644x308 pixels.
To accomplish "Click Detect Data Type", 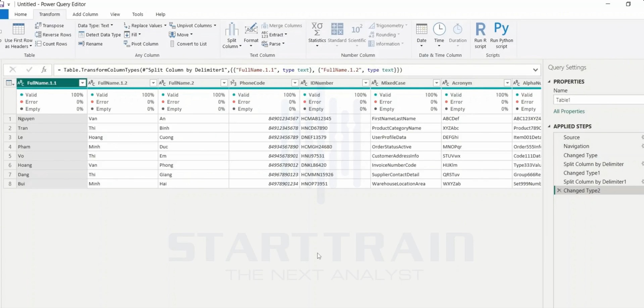I will point(99,35).
